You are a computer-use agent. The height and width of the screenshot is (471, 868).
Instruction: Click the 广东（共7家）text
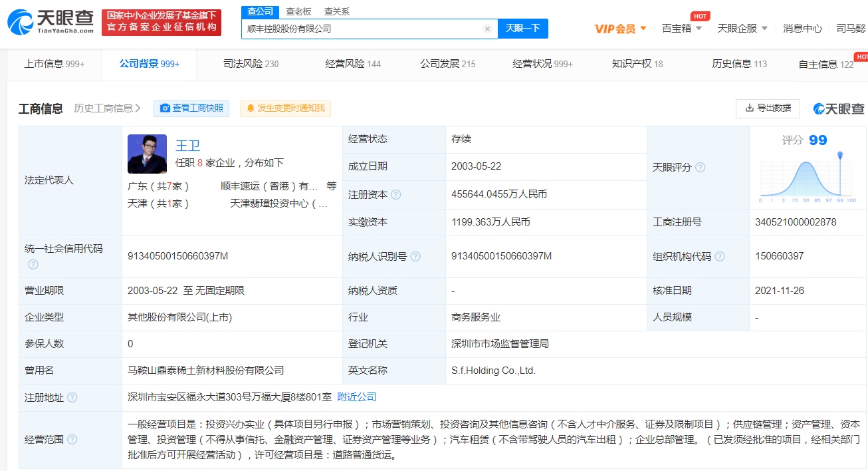159,186
